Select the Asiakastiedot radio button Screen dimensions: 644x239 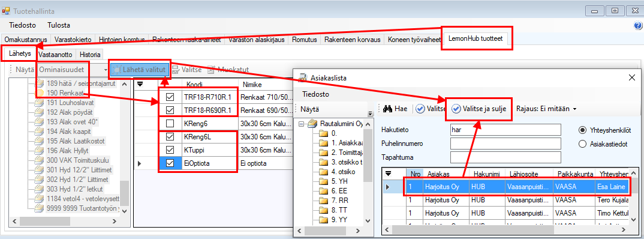point(582,144)
